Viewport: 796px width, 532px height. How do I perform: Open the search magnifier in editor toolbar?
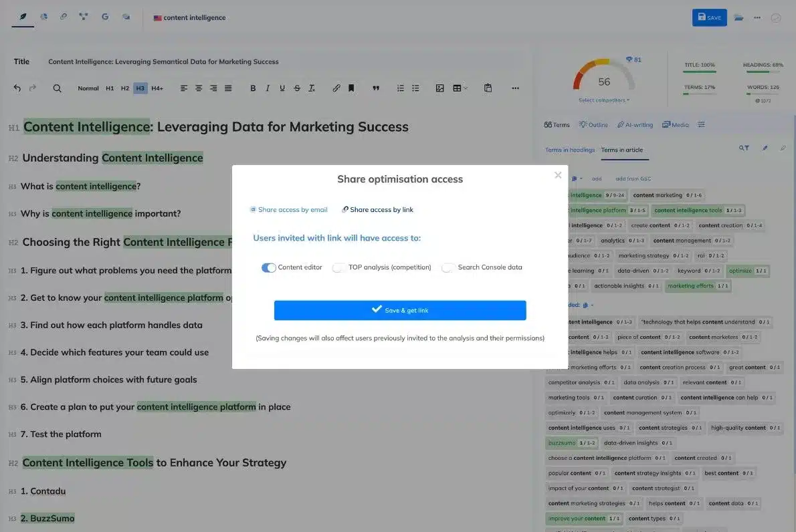pos(57,88)
